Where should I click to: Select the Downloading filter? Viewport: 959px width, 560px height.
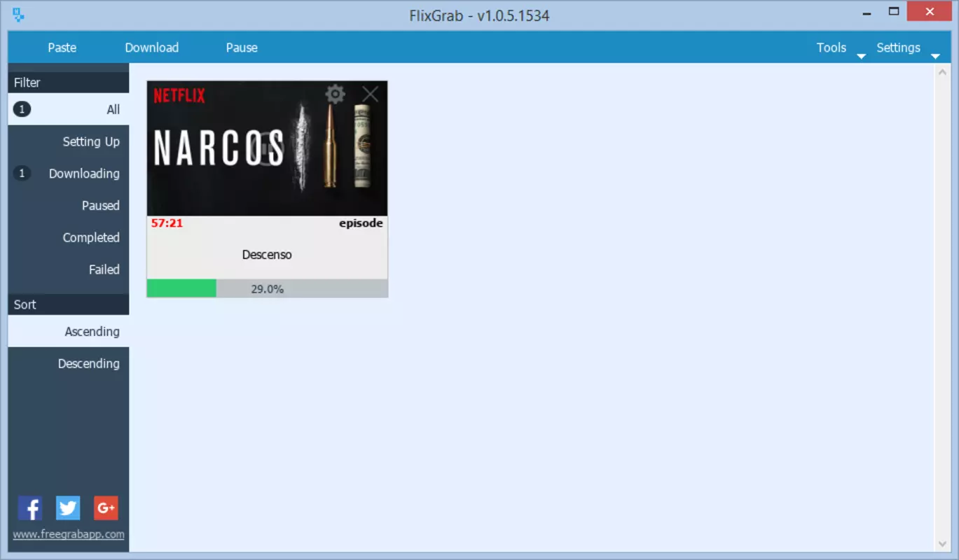(x=69, y=174)
